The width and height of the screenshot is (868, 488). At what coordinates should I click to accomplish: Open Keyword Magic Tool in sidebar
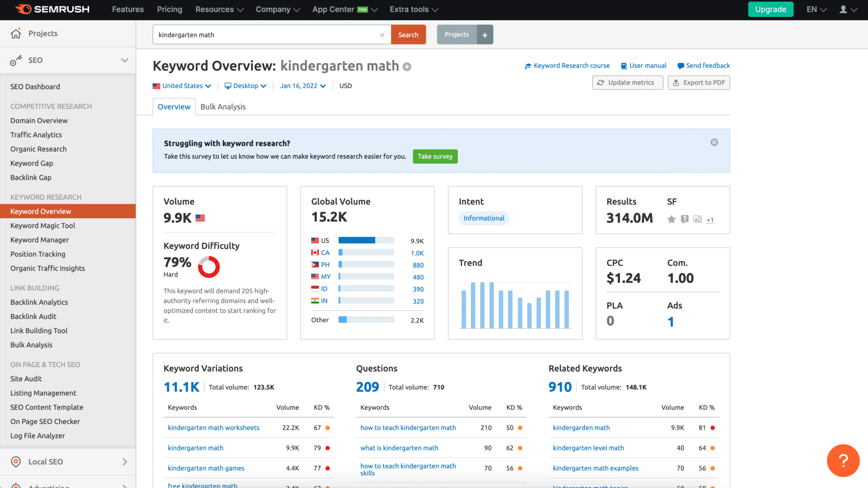(42, 226)
